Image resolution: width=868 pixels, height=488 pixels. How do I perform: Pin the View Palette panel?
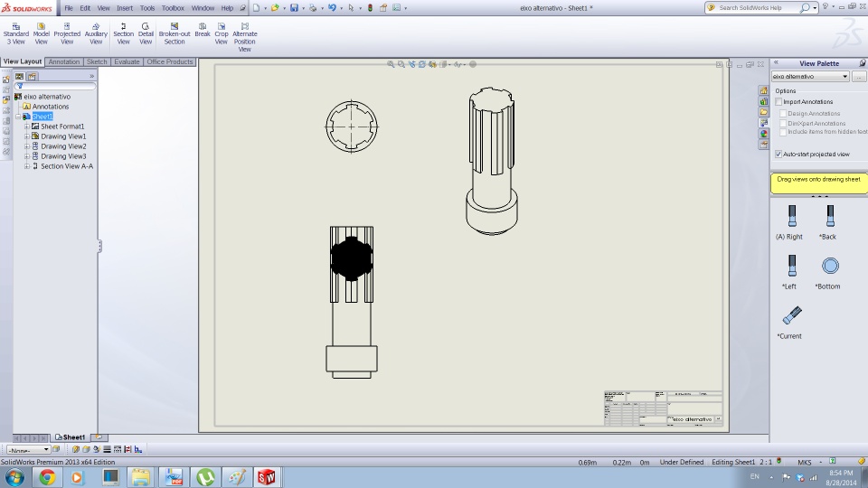pos(863,63)
